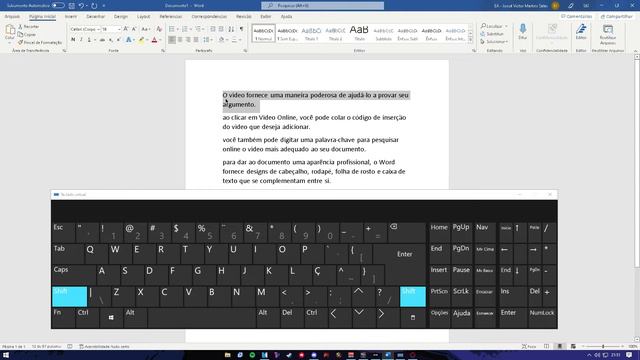
Task: Click the increase font size icon
Action: pos(126,29)
